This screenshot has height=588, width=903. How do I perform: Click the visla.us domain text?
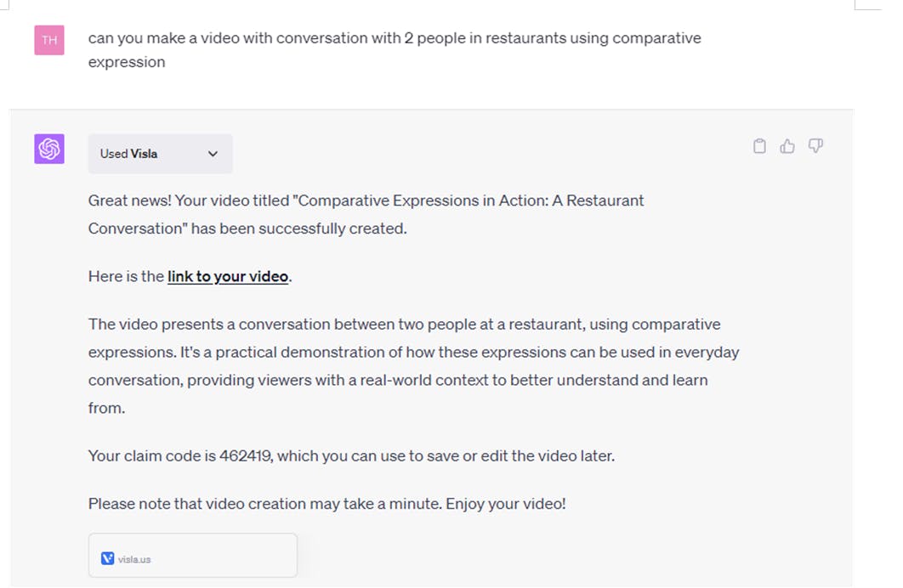pos(134,559)
